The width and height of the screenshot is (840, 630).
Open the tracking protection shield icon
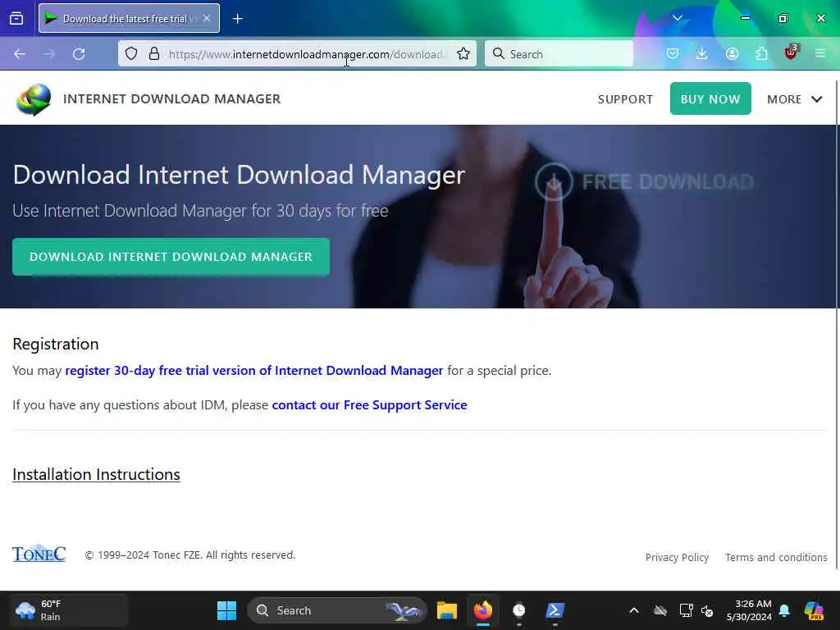(131, 53)
